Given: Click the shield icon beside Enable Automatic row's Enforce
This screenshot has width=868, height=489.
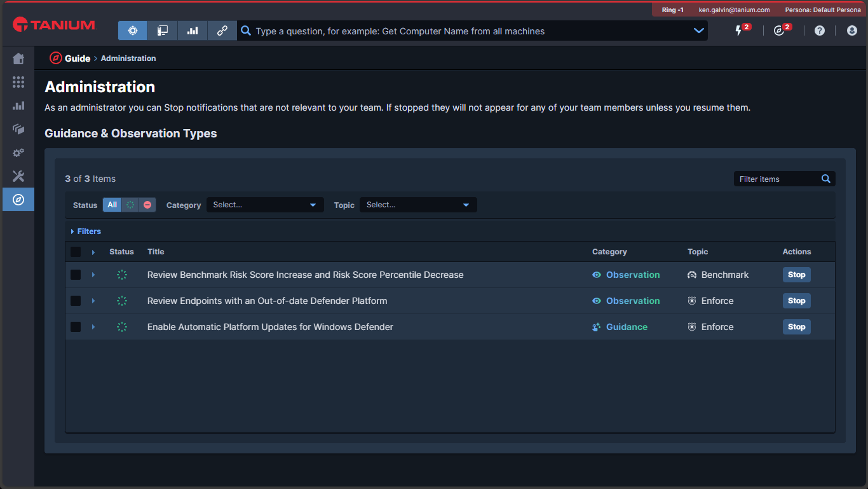Looking at the screenshot, I should click(x=692, y=327).
